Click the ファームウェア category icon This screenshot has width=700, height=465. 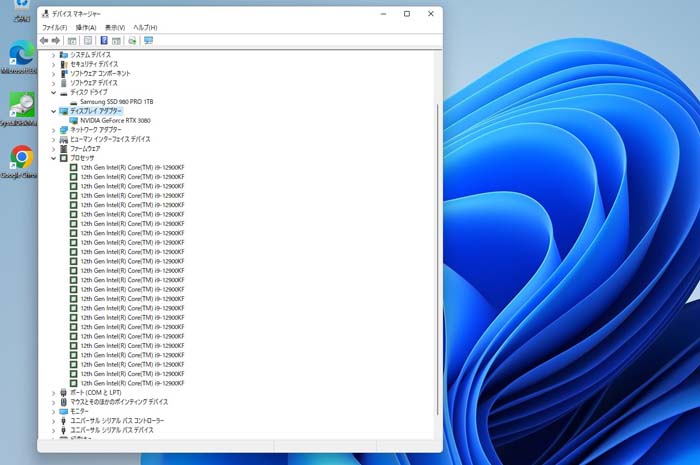pyautogui.click(x=63, y=149)
